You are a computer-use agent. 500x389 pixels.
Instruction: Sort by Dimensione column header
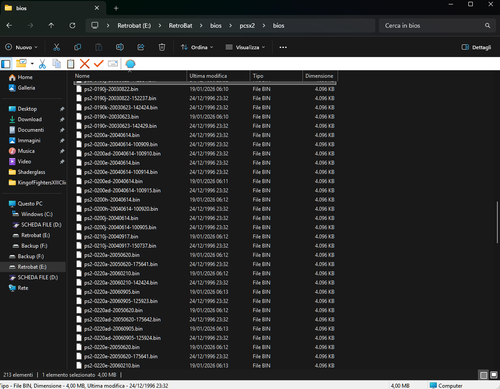(320, 76)
